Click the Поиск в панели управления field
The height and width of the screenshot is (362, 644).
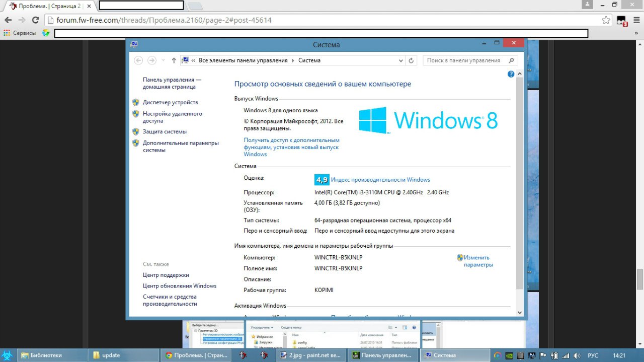click(470, 60)
